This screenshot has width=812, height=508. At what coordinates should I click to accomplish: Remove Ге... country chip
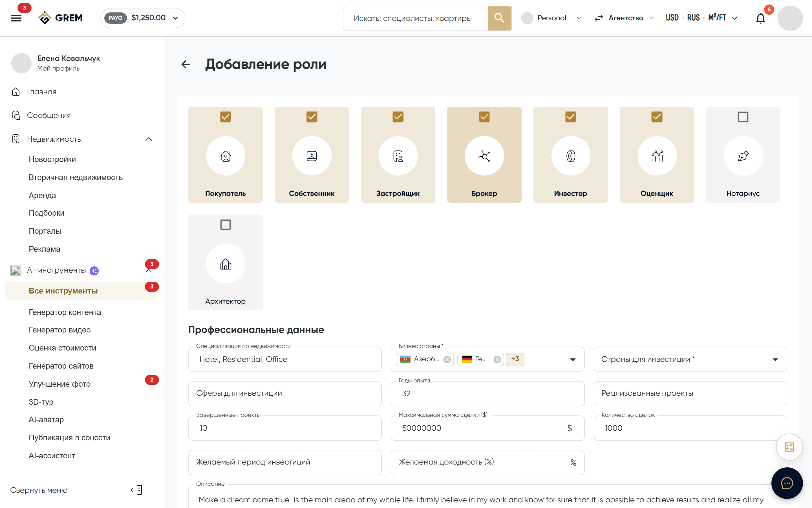[x=497, y=360]
